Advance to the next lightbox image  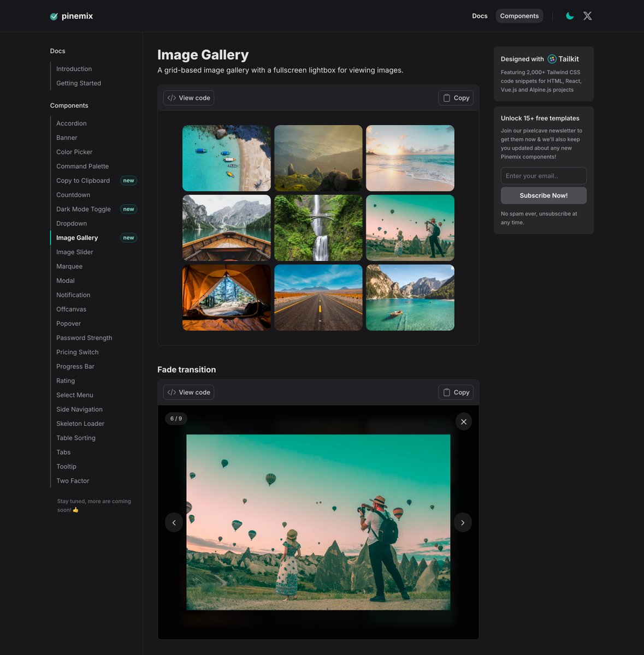pyautogui.click(x=463, y=522)
